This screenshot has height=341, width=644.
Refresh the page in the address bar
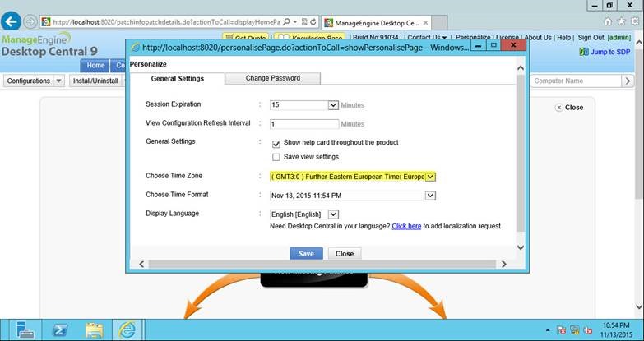click(x=313, y=21)
